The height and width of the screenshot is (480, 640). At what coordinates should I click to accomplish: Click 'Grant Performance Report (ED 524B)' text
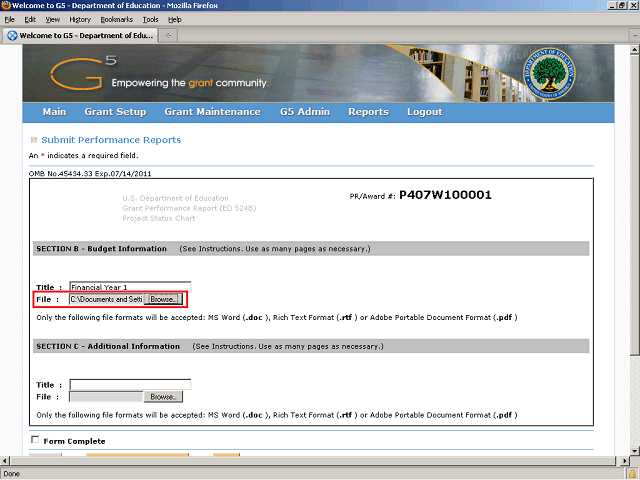(189, 208)
